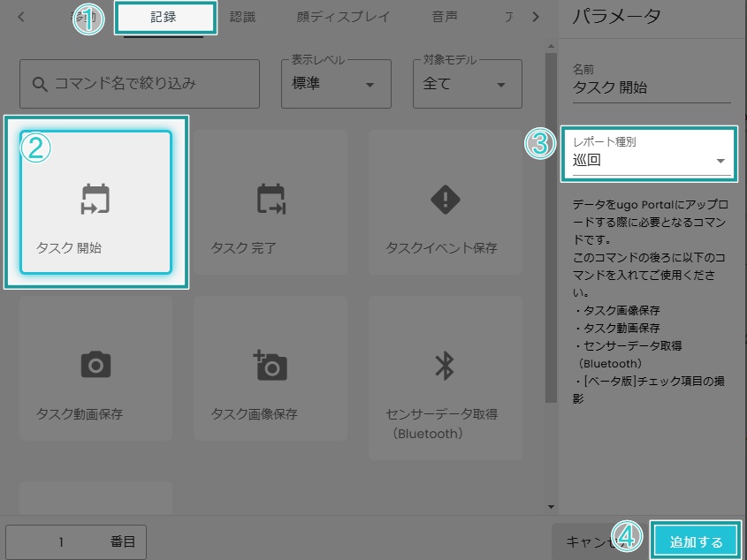Show more tabs with right chevron
Viewport: 747px width, 560px height.
tap(536, 17)
